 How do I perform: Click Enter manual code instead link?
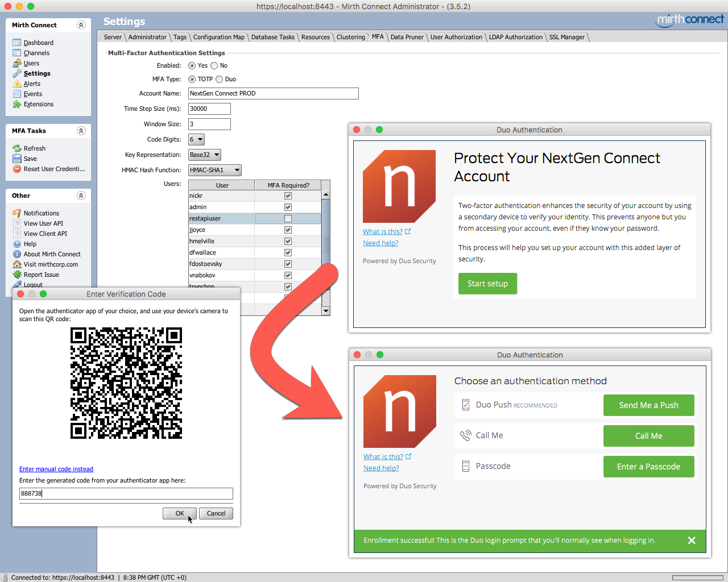pos(56,469)
